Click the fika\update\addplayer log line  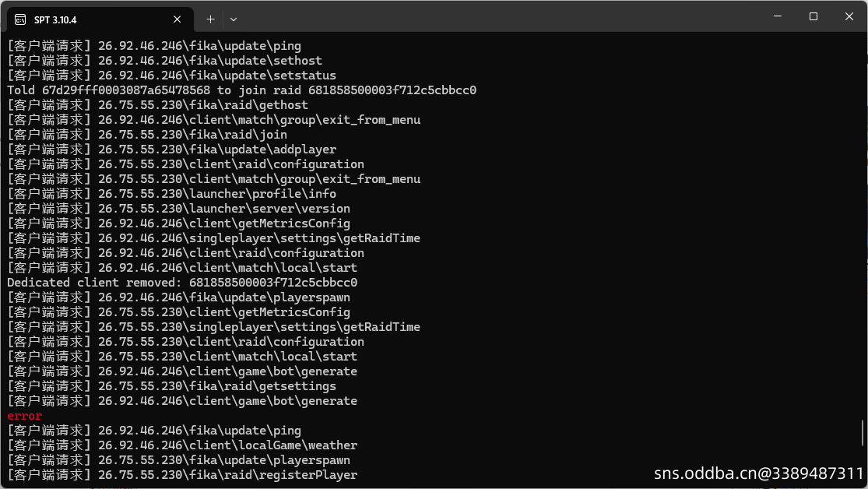pyautogui.click(x=171, y=150)
